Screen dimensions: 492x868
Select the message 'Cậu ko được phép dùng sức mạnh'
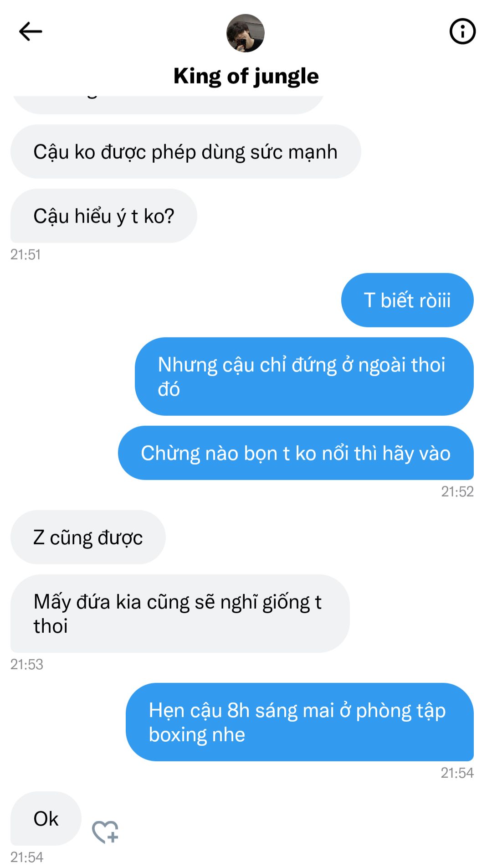[186, 151]
